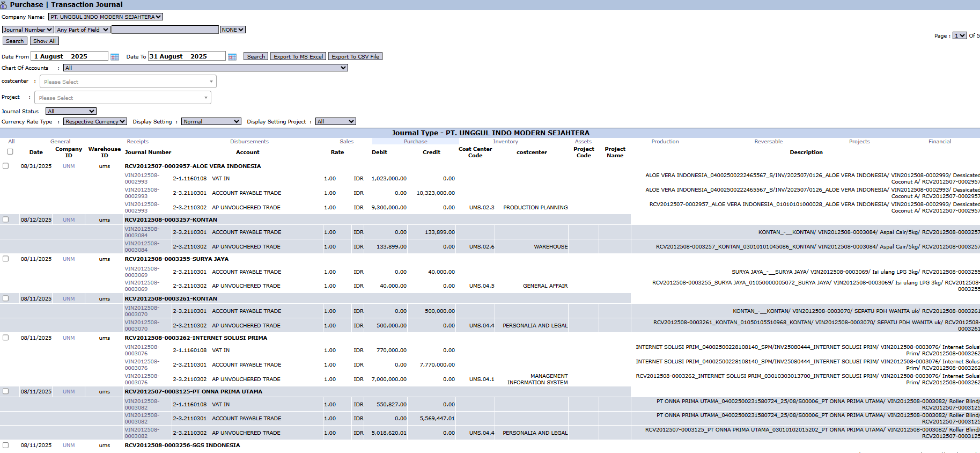Expand the Chart Of Accounts dropdown
Screen dimensions: 980x453
click(x=205, y=68)
